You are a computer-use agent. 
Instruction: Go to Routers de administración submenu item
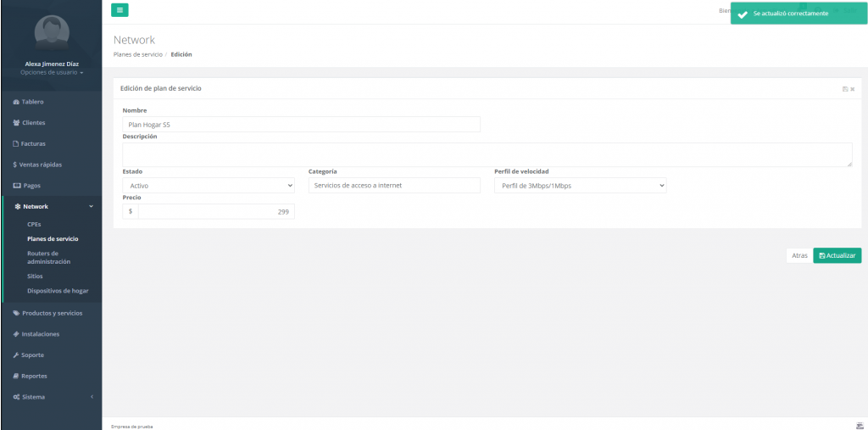[x=48, y=258]
